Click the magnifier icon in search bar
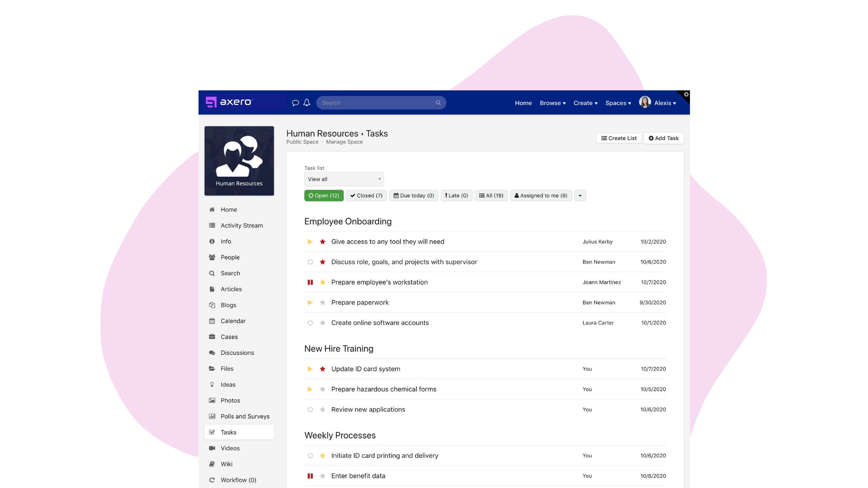This screenshot has width=868, height=488. tap(438, 103)
